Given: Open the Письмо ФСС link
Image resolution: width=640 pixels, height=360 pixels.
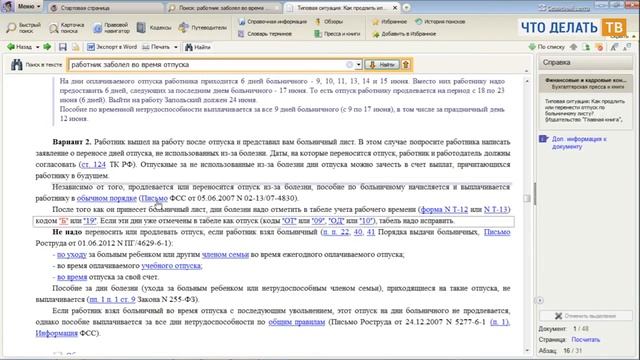Looking at the screenshot, I should (x=154, y=198).
